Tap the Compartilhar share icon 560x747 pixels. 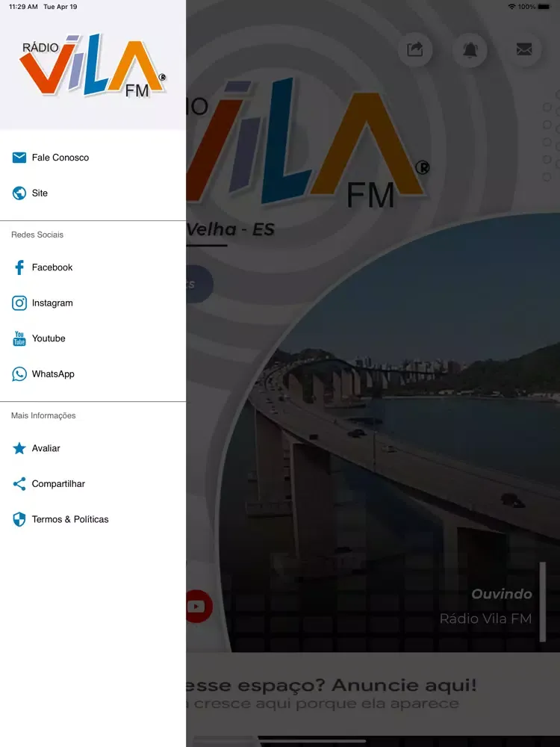tap(19, 484)
